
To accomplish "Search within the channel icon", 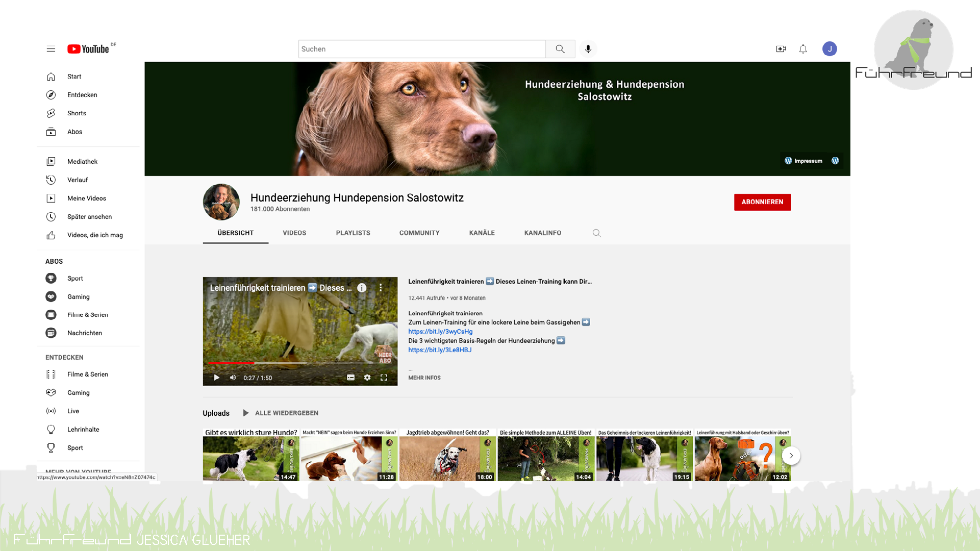I will click(596, 233).
